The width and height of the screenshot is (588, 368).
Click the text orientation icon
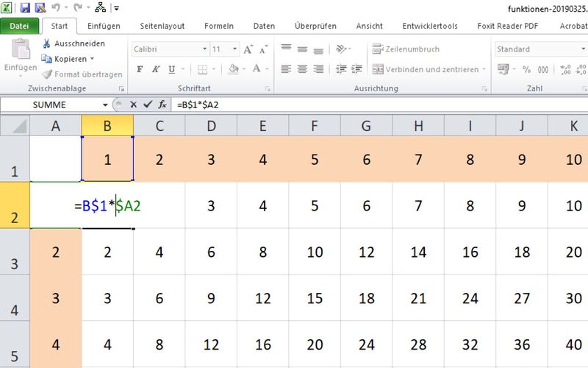pyautogui.click(x=341, y=49)
